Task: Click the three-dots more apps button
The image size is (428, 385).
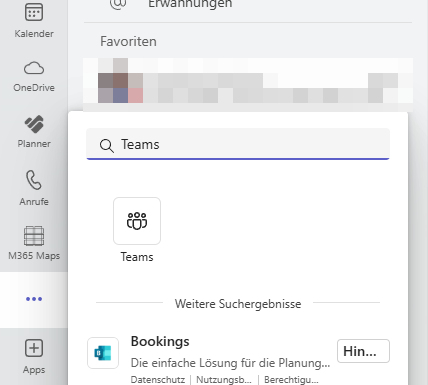Action: coord(34,299)
